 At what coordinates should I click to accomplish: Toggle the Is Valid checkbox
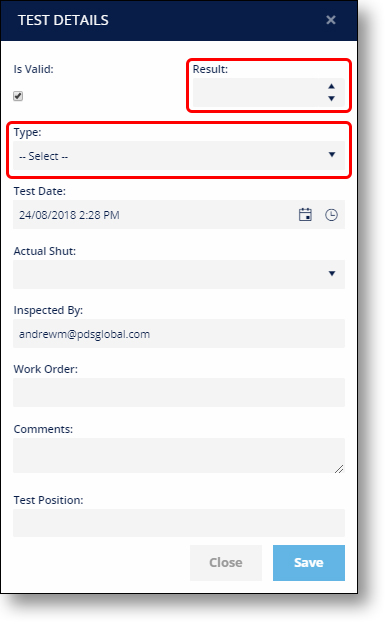pyautogui.click(x=18, y=96)
